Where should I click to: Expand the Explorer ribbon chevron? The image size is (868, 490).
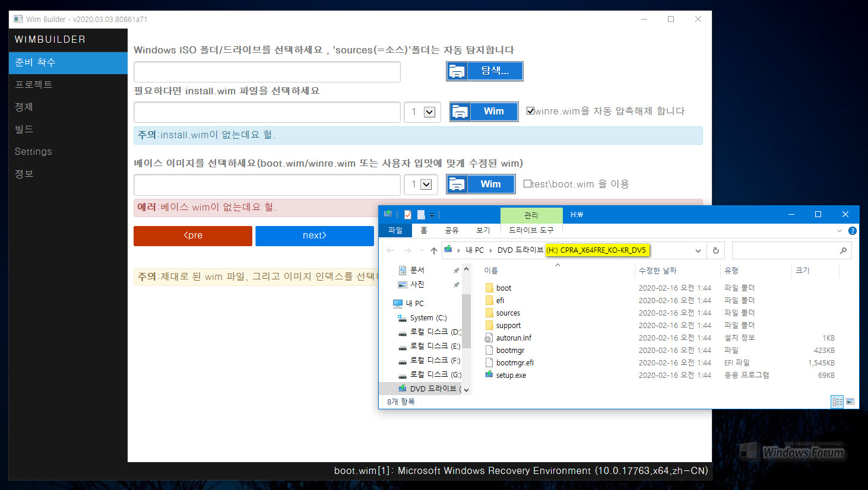[840, 231]
